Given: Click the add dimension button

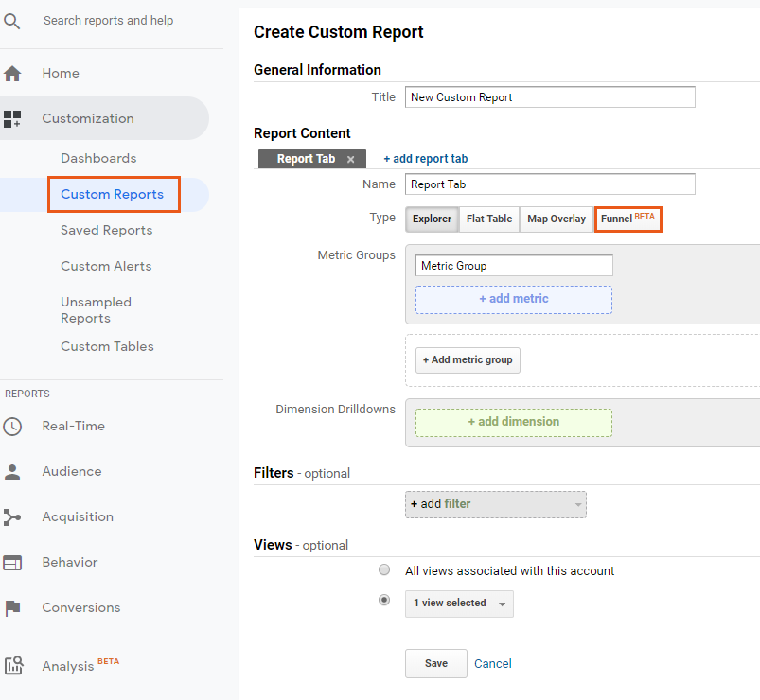Looking at the screenshot, I should point(514,423).
